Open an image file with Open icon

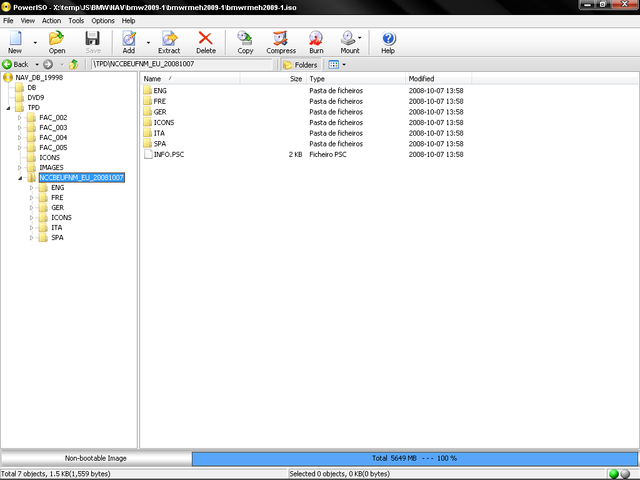tap(57, 39)
